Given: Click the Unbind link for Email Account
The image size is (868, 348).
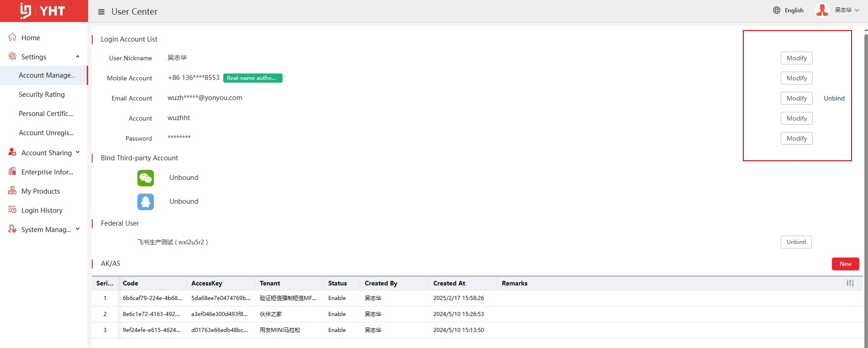Looking at the screenshot, I should 834,98.
